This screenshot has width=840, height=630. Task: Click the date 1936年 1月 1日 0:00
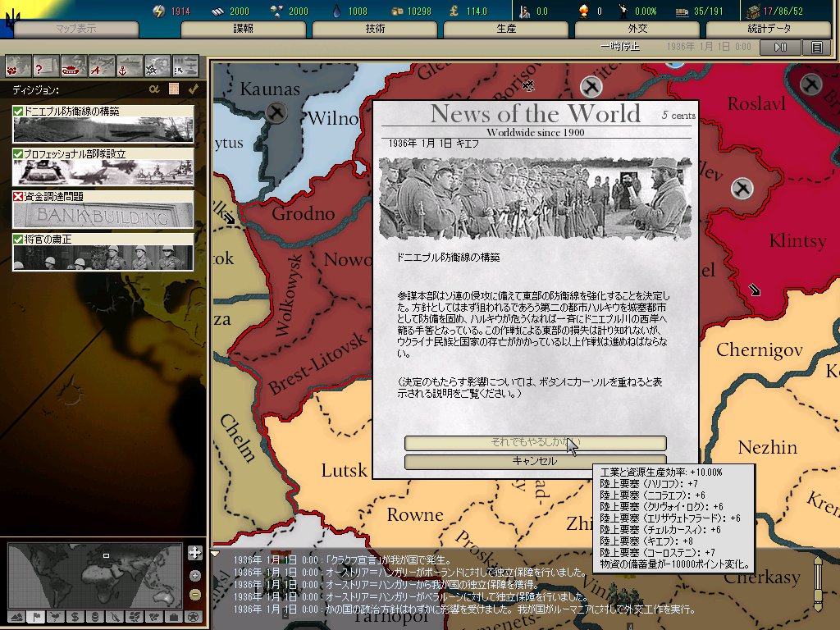pos(709,47)
